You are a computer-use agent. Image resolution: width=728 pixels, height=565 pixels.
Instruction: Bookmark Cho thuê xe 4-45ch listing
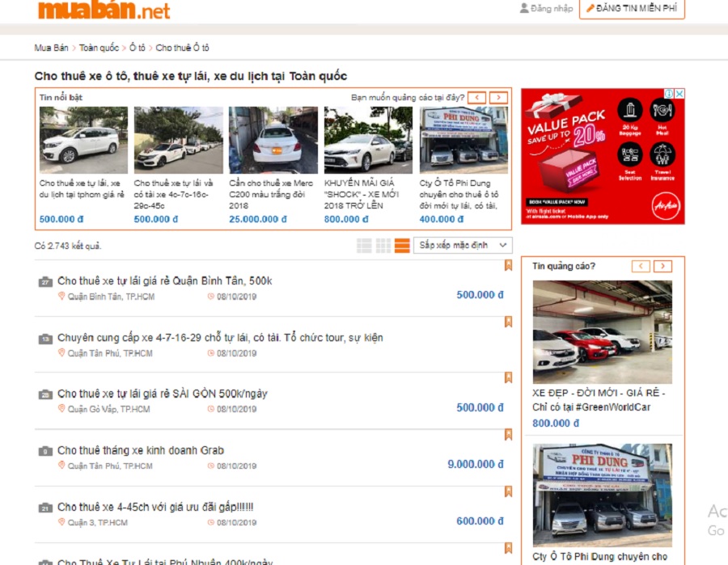coord(509,491)
